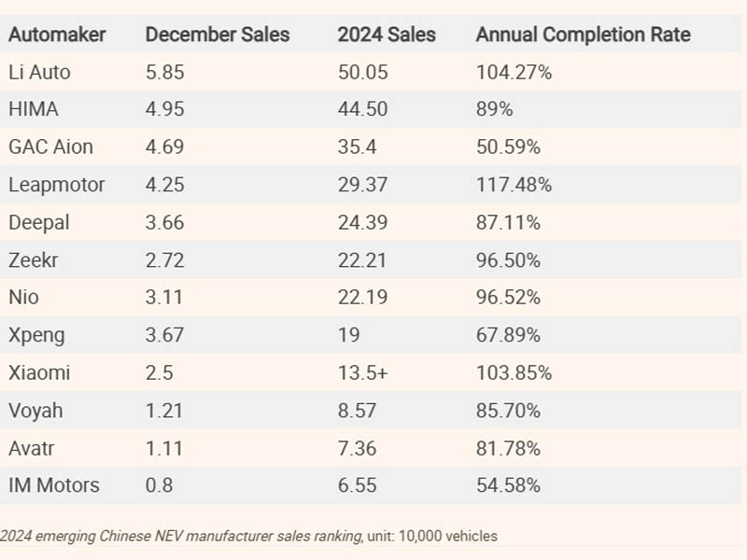Click Li Auto's 50.05 sales value

[x=362, y=72]
